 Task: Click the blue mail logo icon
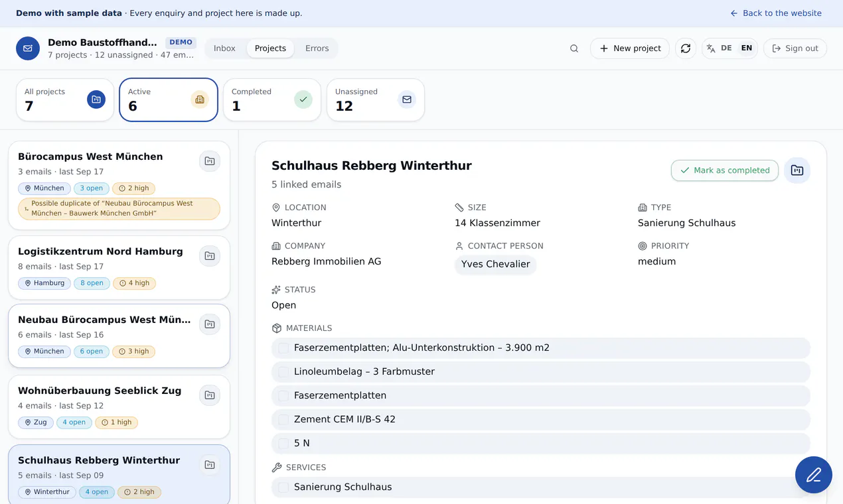pos(28,48)
